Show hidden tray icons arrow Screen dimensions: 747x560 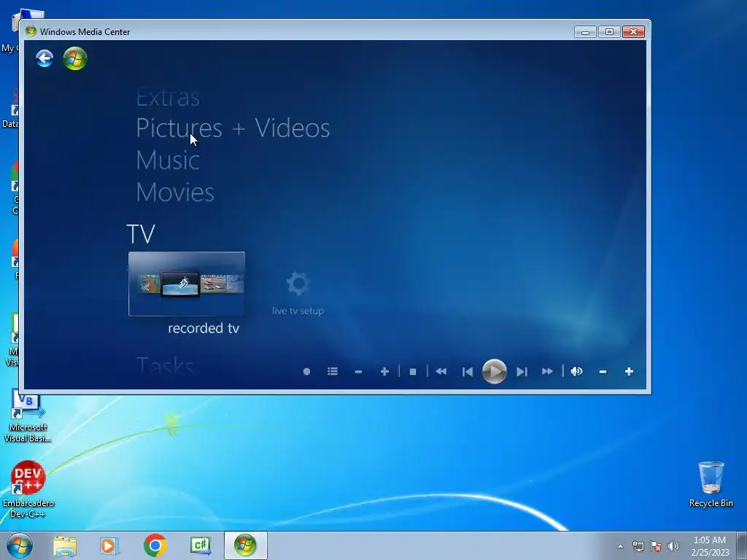coord(620,546)
